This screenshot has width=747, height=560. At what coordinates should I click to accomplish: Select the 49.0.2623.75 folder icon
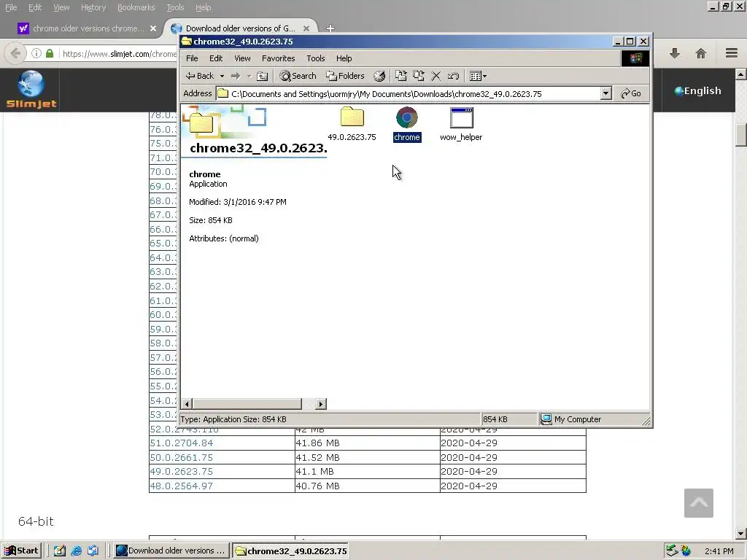click(352, 117)
